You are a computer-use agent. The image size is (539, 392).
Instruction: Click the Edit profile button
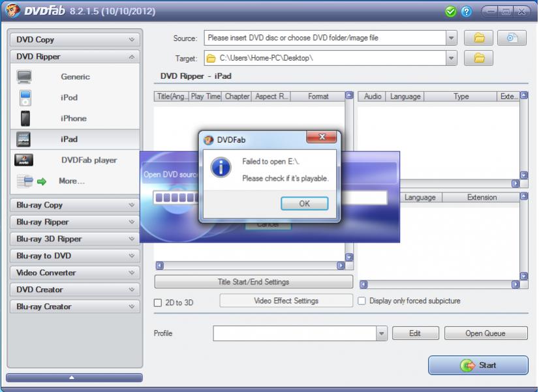click(415, 333)
